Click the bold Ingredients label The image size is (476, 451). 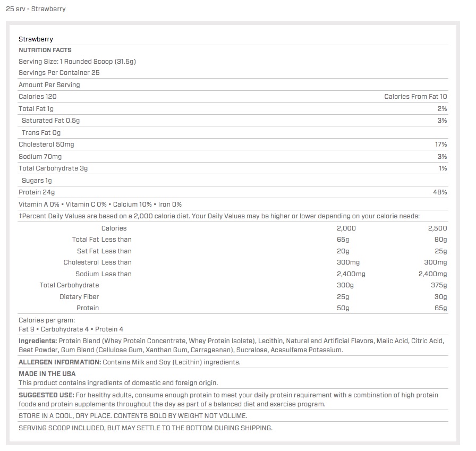click(38, 341)
